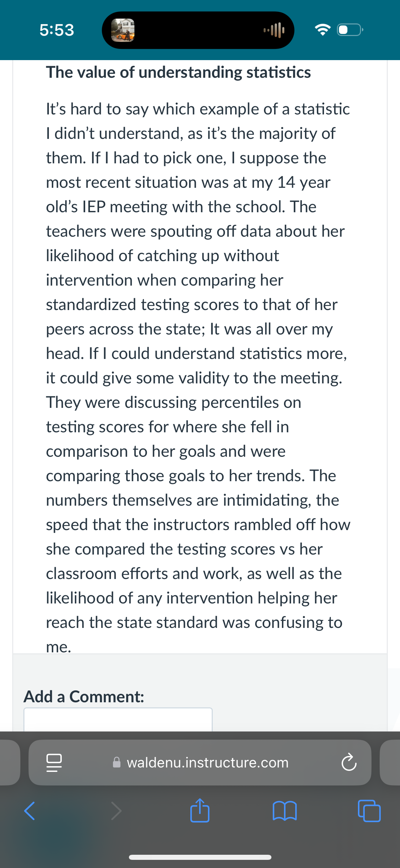Tap the battery status icon
400x868 pixels.
350,30
